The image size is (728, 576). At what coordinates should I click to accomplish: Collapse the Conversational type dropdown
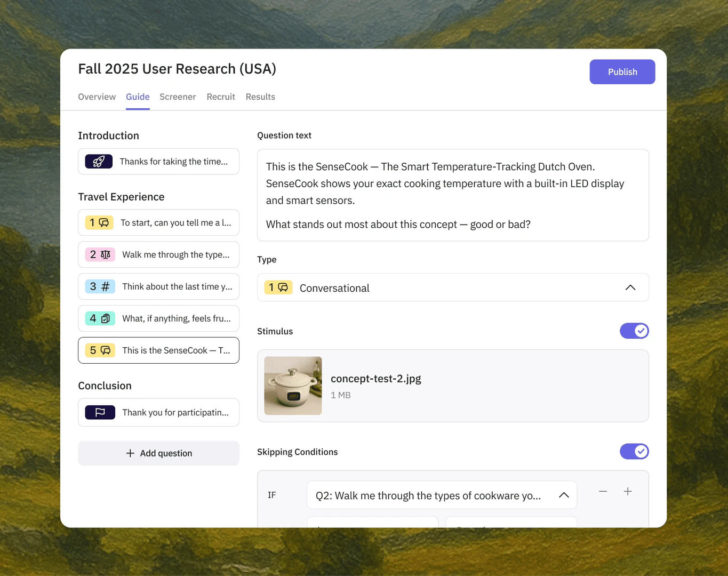630,287
